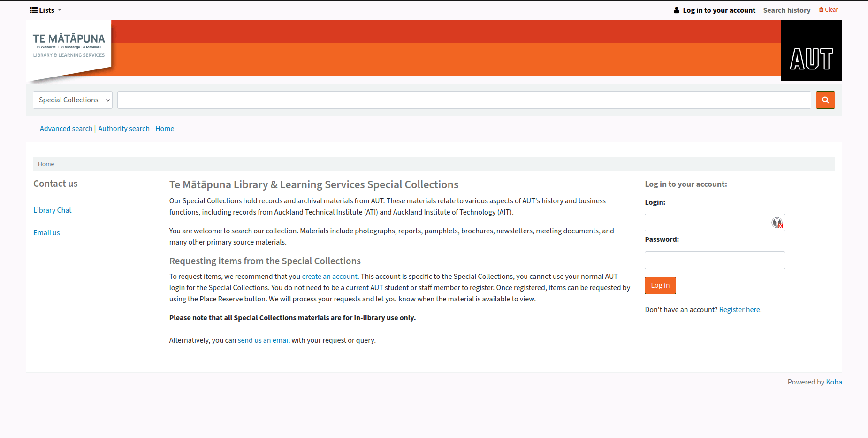This screenshot has height=438, width=868.
Task: Click the Te Mātāpuna Library & Learning Services heading
Action: (x=314, y=184)
